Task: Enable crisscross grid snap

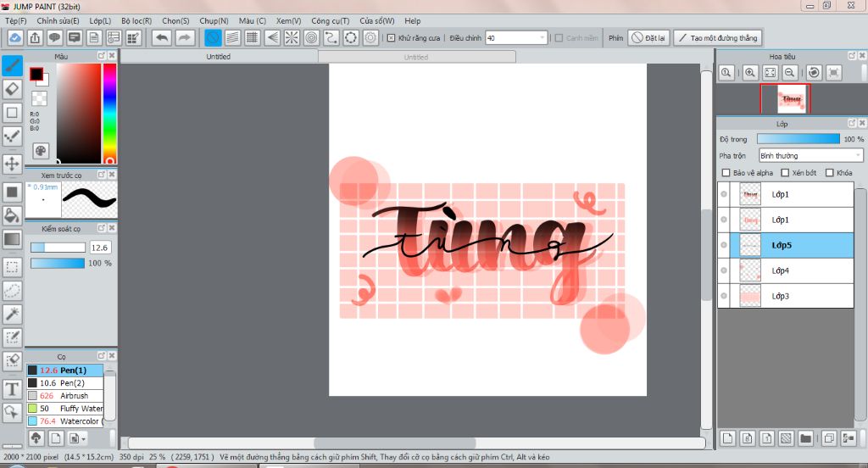Action: pos(253,37)
